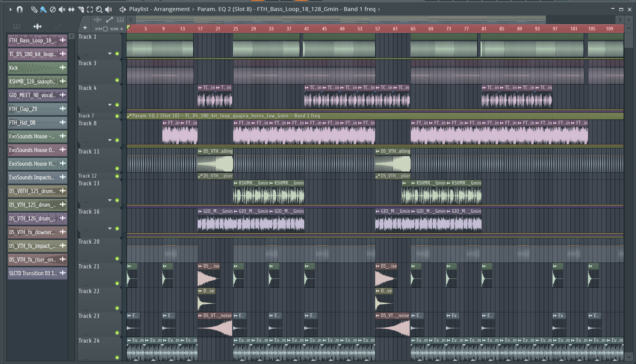Click scroll down arrow at bottom right
The image size is (636, 364).
(x=628, y=357)
